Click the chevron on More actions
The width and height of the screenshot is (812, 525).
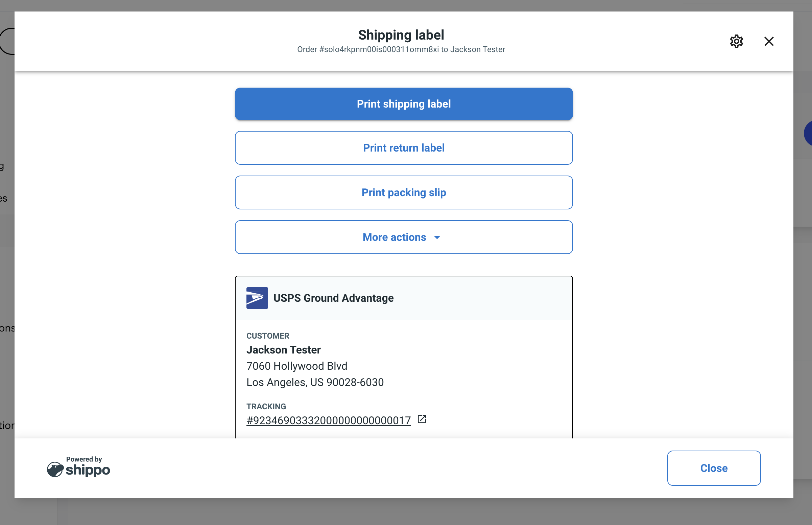(437, 237)
